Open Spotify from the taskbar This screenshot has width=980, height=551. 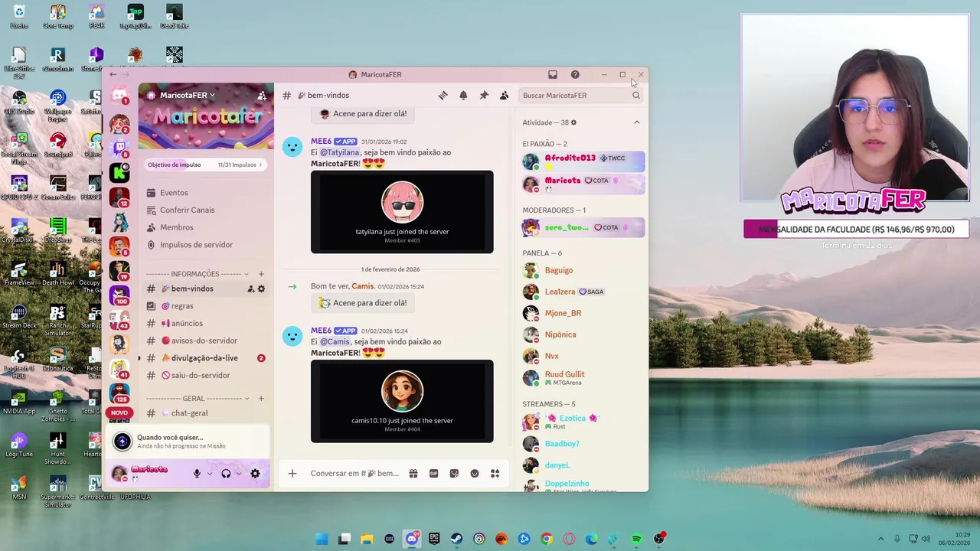[636, 539]
